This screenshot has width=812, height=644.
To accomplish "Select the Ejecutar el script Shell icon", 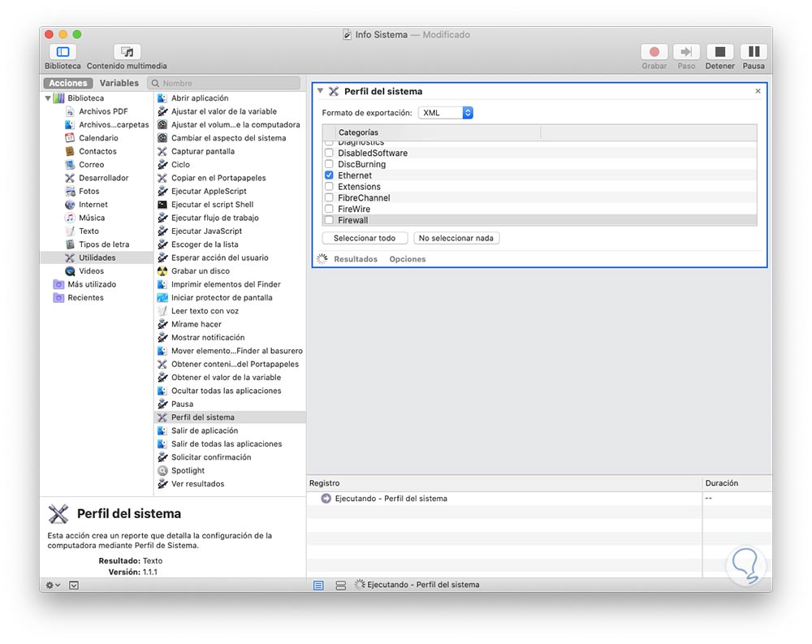I will (162, 205).
